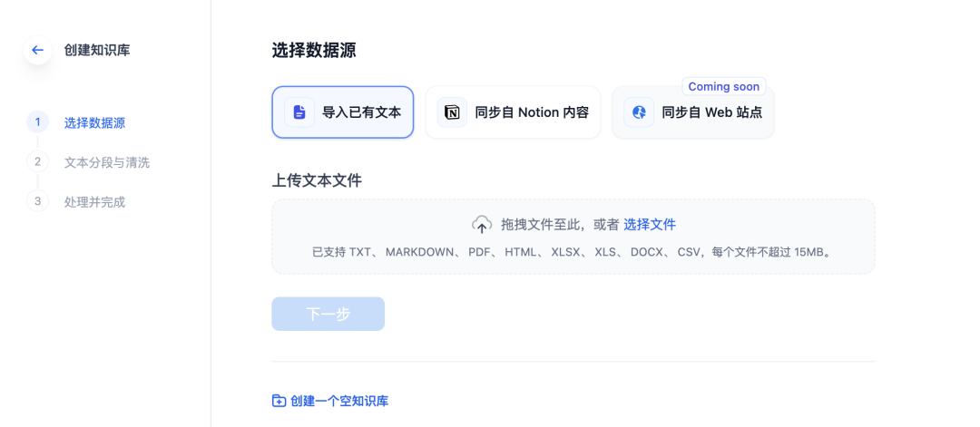The image size is (980, 427).
Task: Jump to the 文本分段与清洗 step
Action: pos(107,162)
